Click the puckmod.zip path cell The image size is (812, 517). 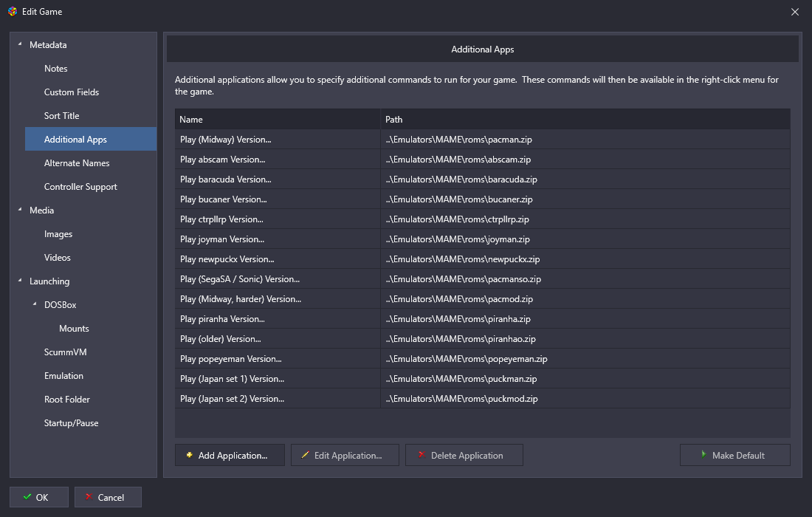click(585, 398)
